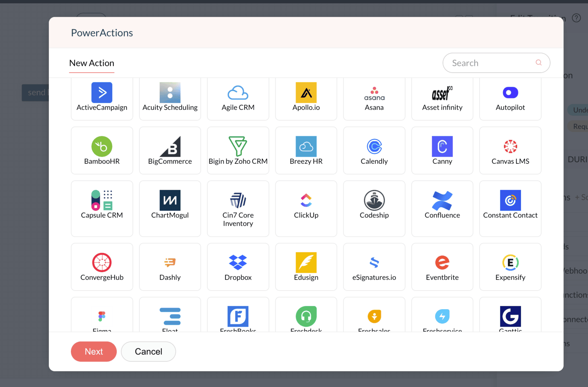588x387 pixels.
Task: Open the help question mark icon
Action: point(576,18)
